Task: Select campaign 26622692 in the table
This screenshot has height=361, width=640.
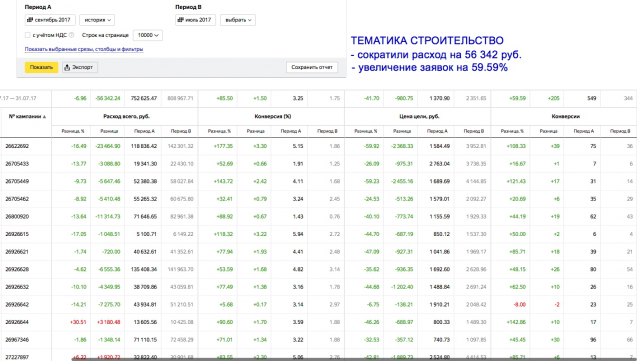Action: (17, 146)
